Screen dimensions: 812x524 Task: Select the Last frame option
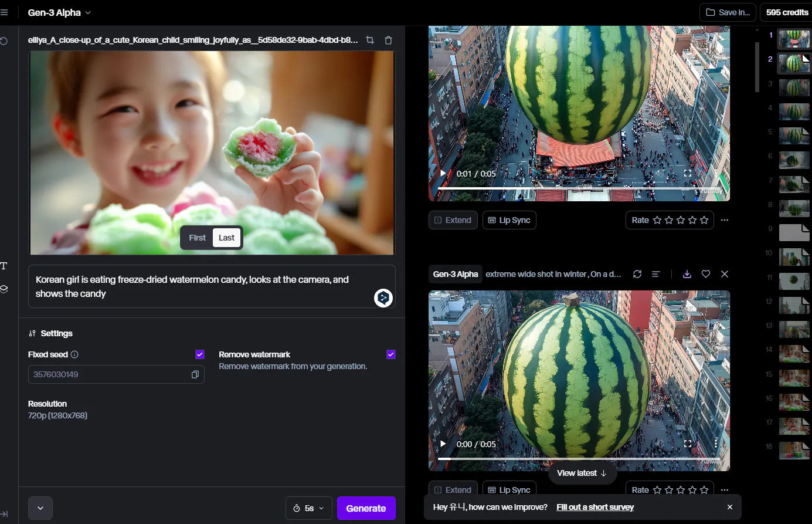226,238
